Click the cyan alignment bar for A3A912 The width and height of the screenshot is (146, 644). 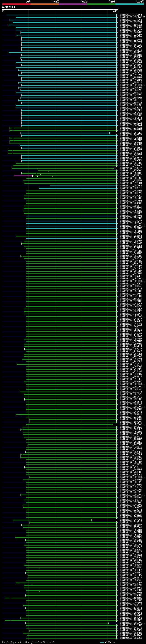click(78, 188)
